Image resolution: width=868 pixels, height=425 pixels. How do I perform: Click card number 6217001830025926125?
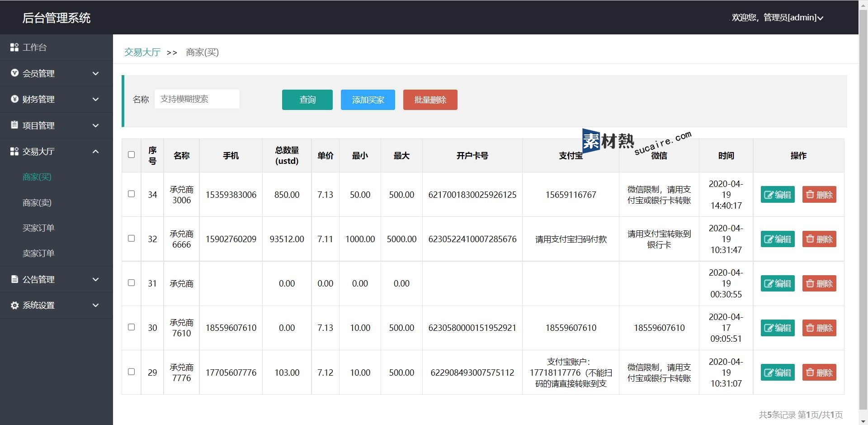pos(472,195)
